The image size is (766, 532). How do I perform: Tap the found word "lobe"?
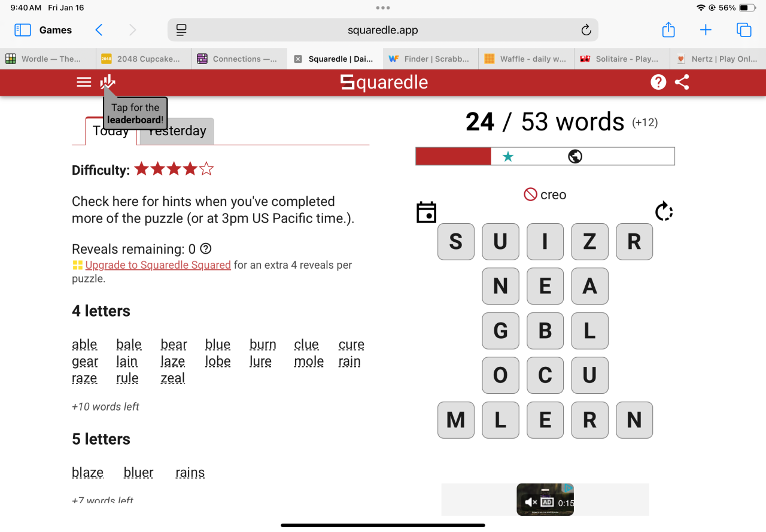[218, 361]
